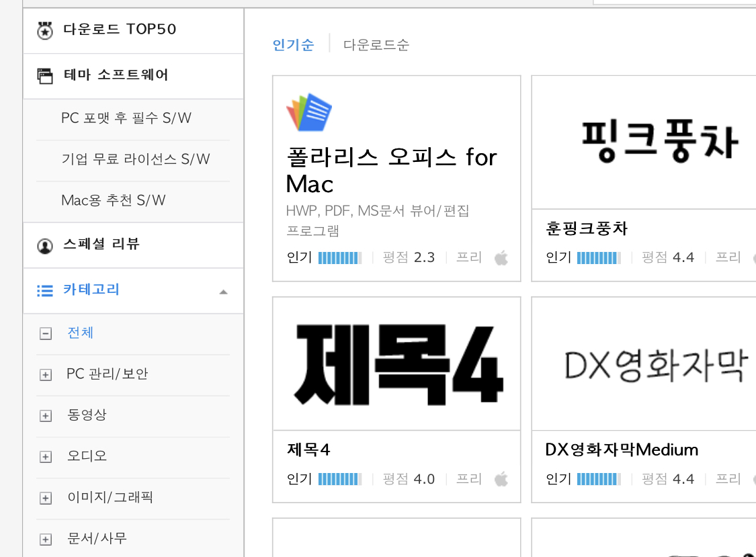This screenshot has width=756, height=557.
Task: Click 평점 4.4 rating on DX영화자막Medium card
Action: [x=668, y=479]
